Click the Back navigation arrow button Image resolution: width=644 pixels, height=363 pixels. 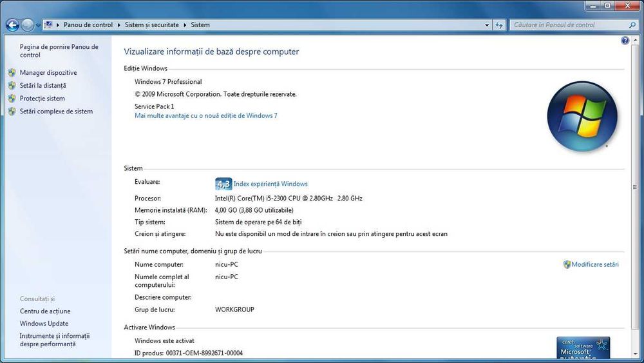(x=13, y=25)
